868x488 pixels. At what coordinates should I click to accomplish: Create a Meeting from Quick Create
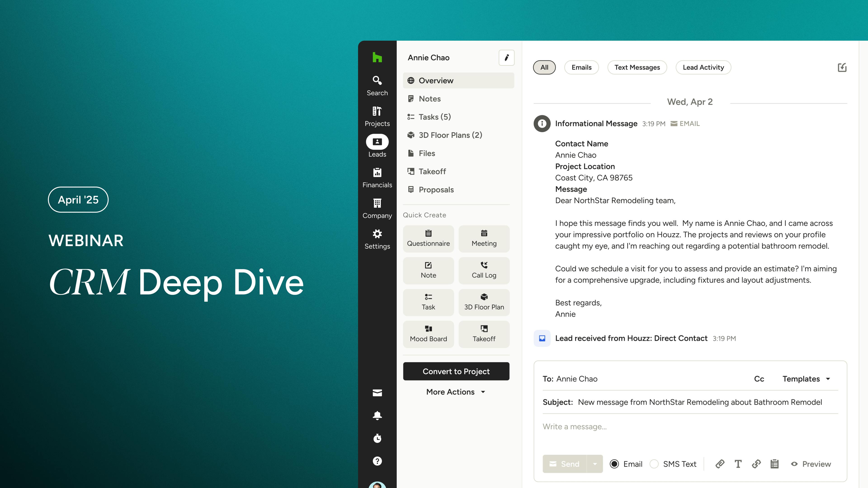tap(484, 239)
